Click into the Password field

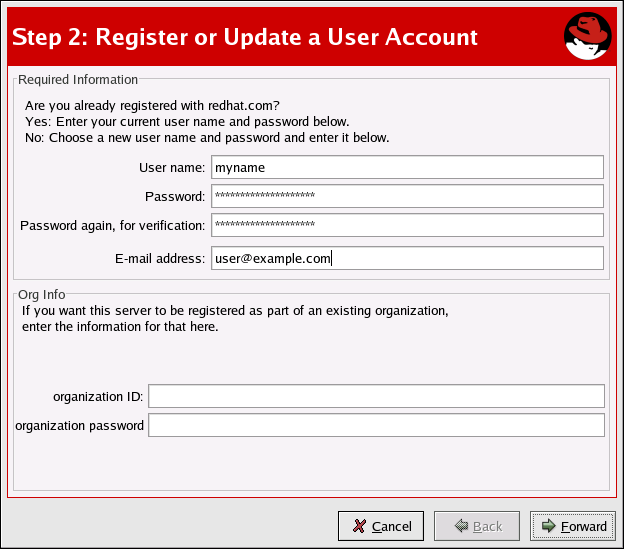(406, 196)
